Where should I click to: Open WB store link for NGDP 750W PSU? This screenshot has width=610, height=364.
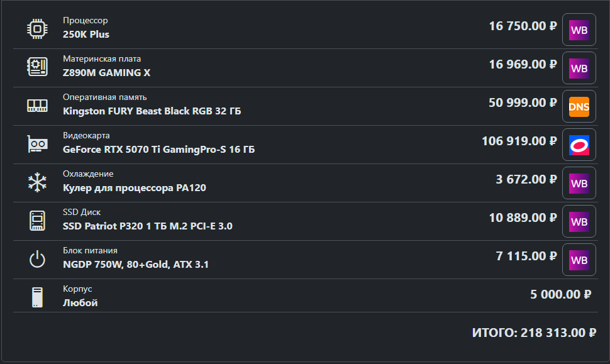(579, 260)
